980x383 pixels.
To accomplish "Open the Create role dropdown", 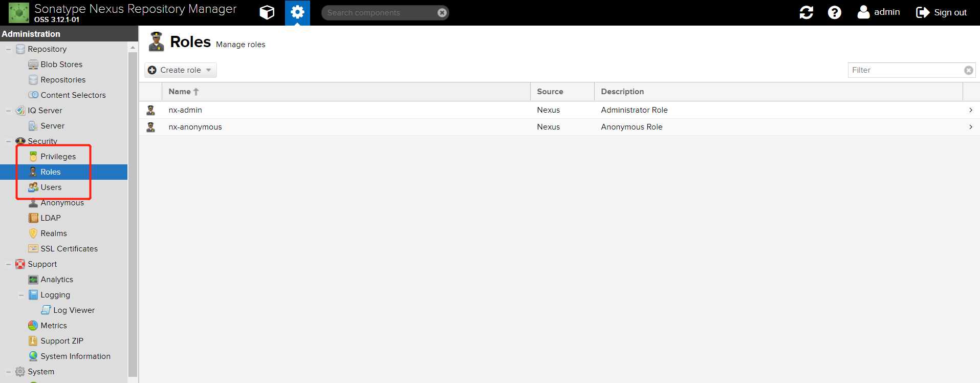I will click(181, 70).
